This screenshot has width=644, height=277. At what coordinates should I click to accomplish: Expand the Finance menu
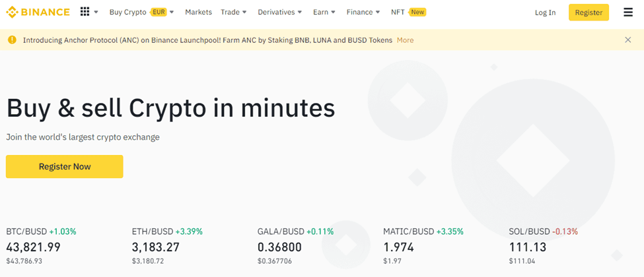(x=363, y=13)
